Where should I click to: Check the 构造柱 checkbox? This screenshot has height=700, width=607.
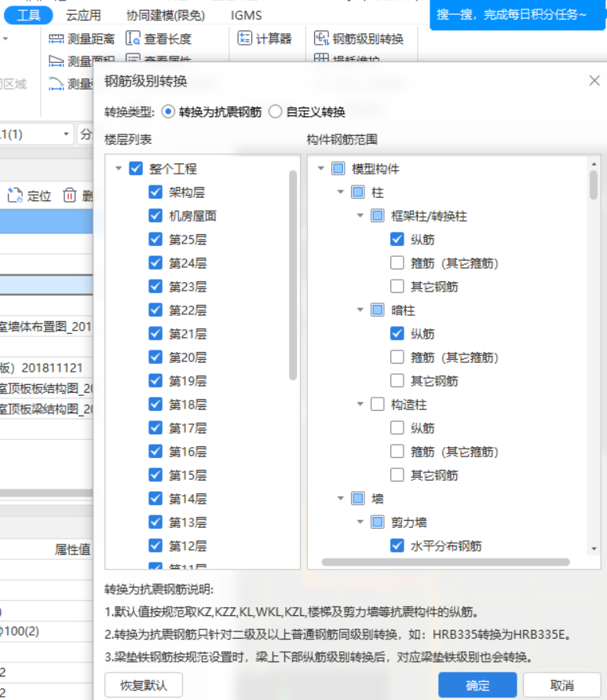(378, 405)
